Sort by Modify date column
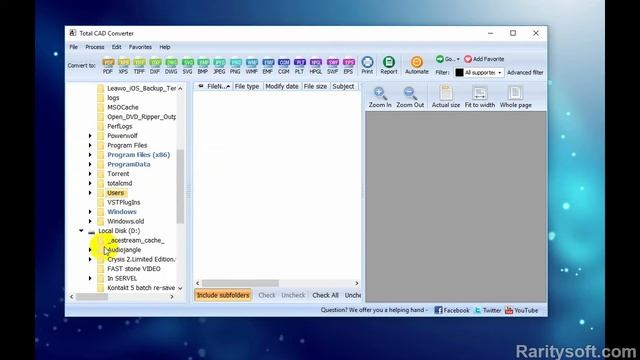 pyautogui.click(x=282, y=86)
